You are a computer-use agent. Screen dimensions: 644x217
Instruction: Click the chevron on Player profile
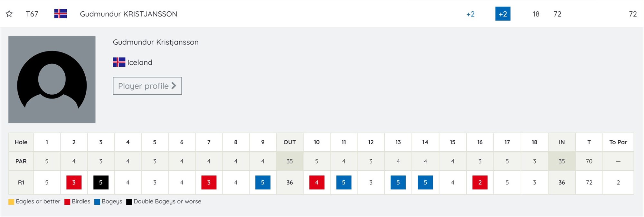pyautogui.click(x=174, y=86)
